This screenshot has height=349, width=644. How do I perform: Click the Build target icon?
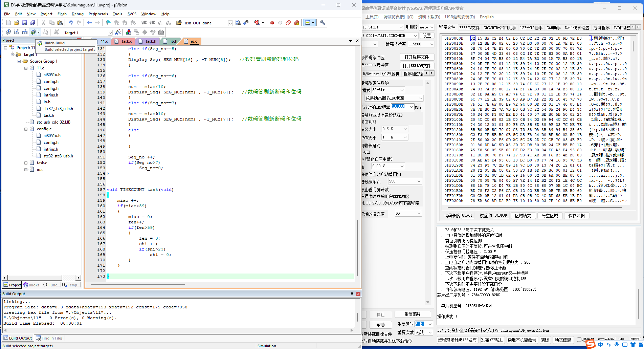[17, 32]
